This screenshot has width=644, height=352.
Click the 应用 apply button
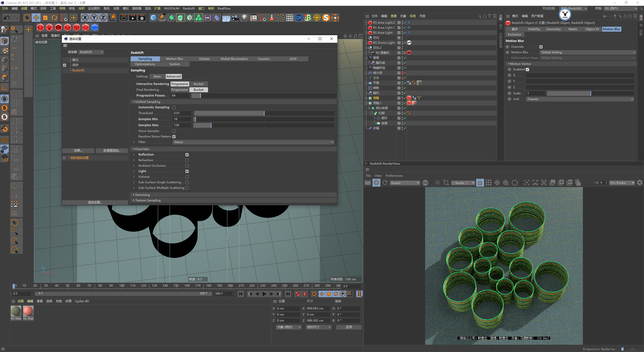pos(349,327)
